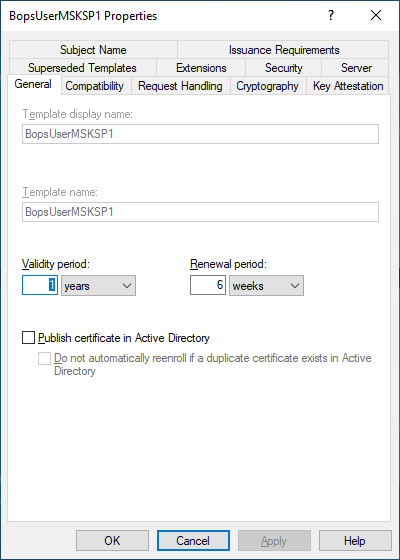Click the Help button
400x560 pixels.
click(355, 541)
